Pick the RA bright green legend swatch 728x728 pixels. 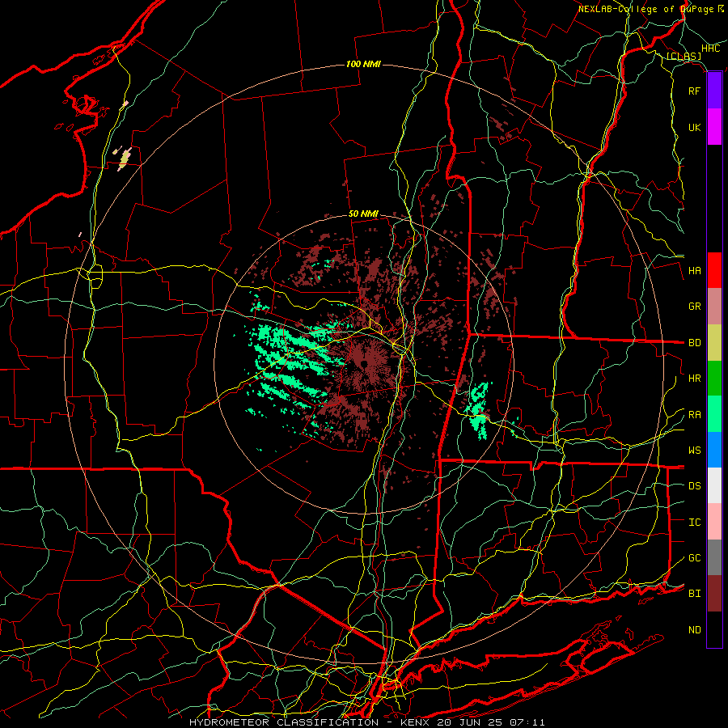pos(714,414)
